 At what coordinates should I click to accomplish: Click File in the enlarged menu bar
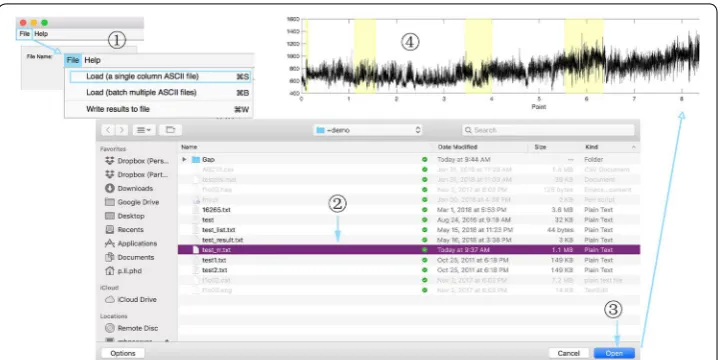pyautogui.click(x=73, y=60)
